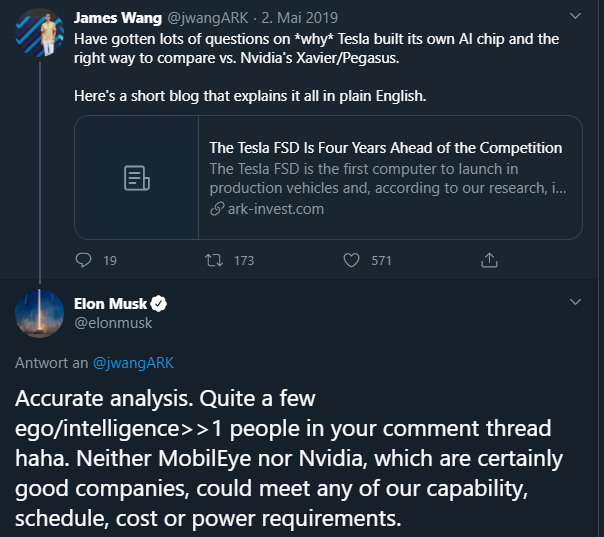
Task: Click the retweet count 173
Action: pos(243,260)
